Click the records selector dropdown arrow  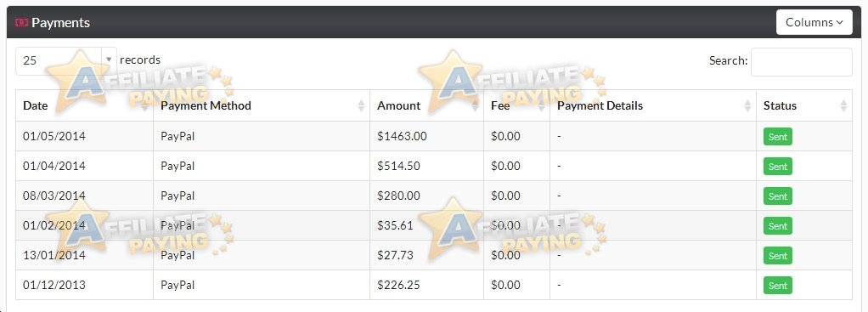click(x=109, y=60)
